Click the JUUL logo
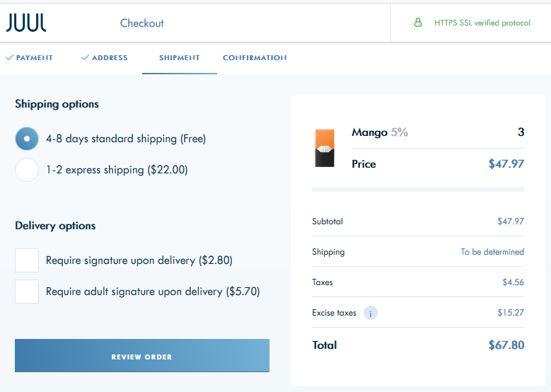Screen dimensions: 551x392 point(26,23)
